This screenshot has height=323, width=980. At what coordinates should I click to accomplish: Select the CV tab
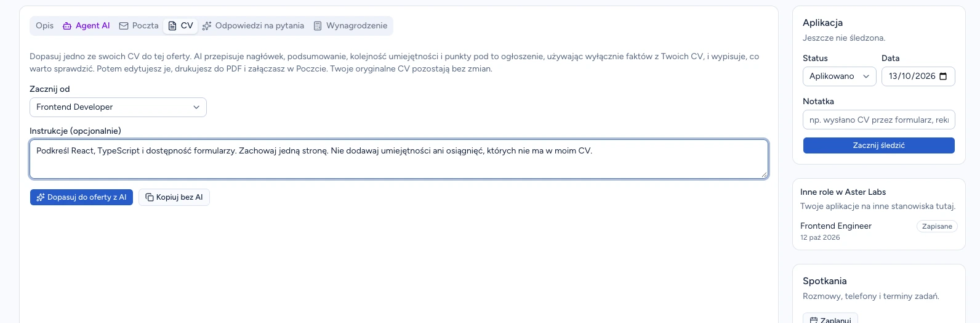[180, 26]
